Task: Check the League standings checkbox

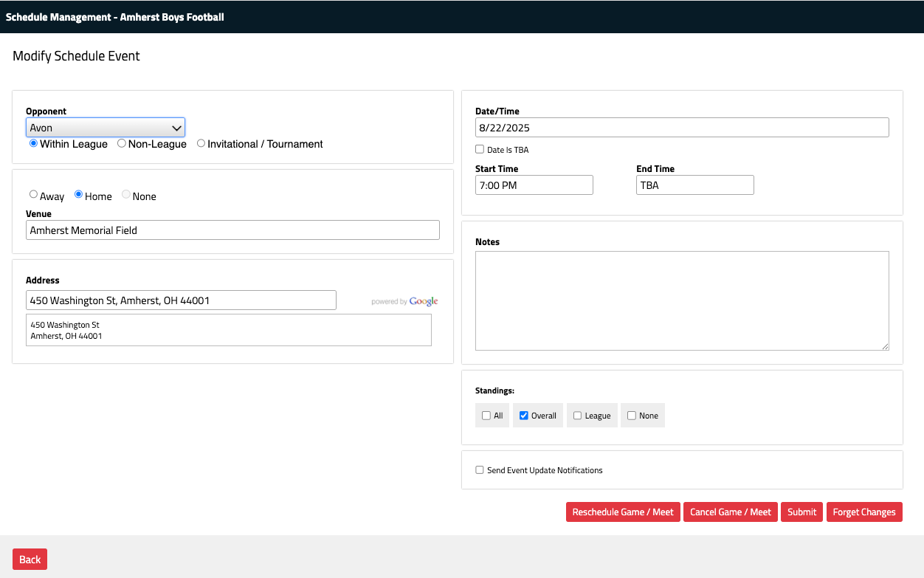Action: 578,416
